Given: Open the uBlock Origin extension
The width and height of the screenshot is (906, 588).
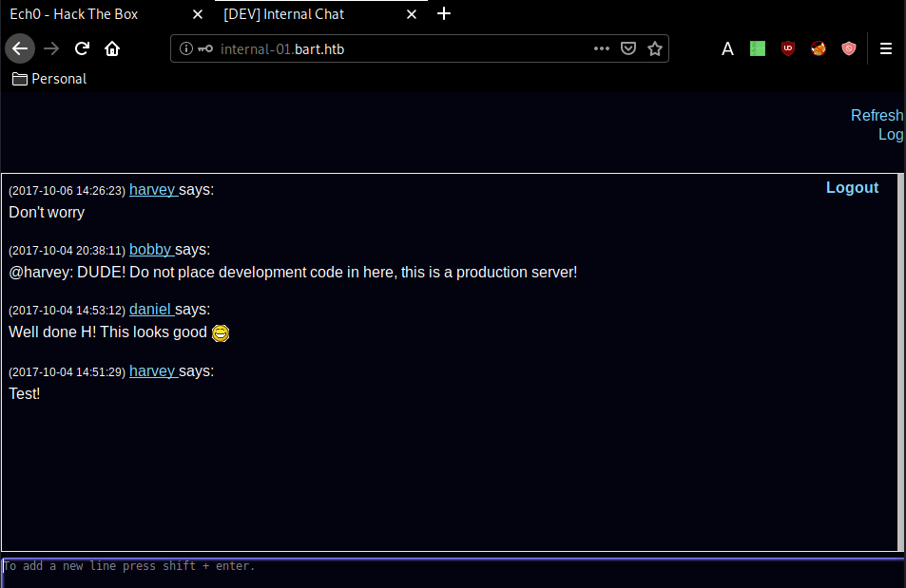Looking at the screenshot, I should tap(787, 48).
